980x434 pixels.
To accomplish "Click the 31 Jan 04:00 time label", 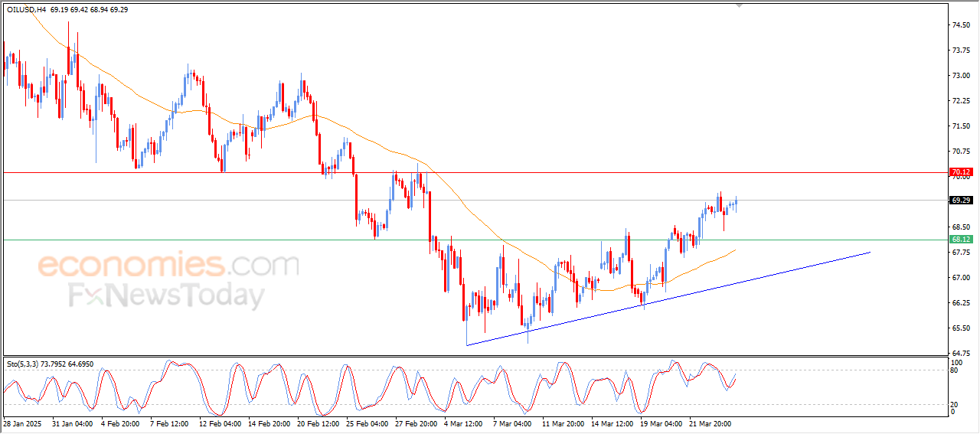I will [73, 423].
